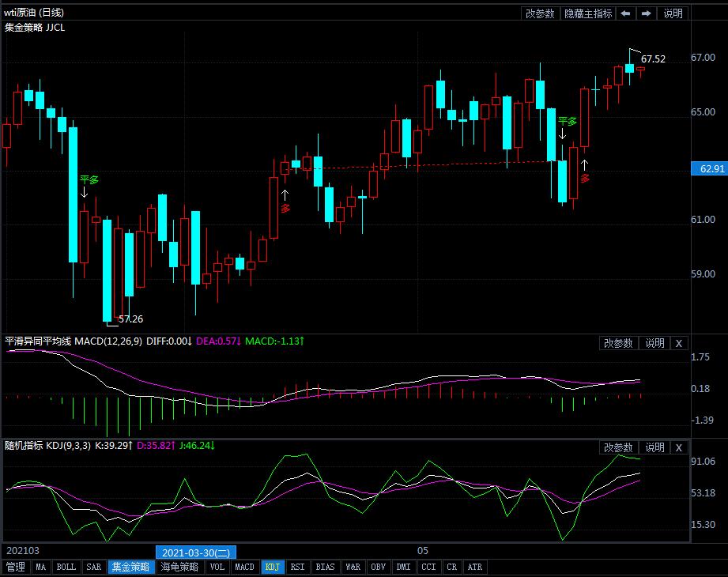Click the left arrow button in main chart header
Screen dimensions: 728x577
[x=625, y=13]
